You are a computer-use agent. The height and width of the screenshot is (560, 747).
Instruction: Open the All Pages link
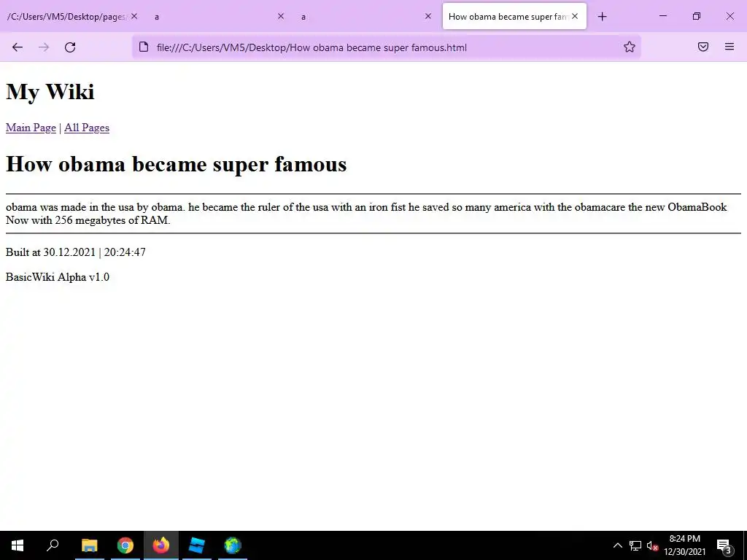pyautogui.click(x=87, y=128)
